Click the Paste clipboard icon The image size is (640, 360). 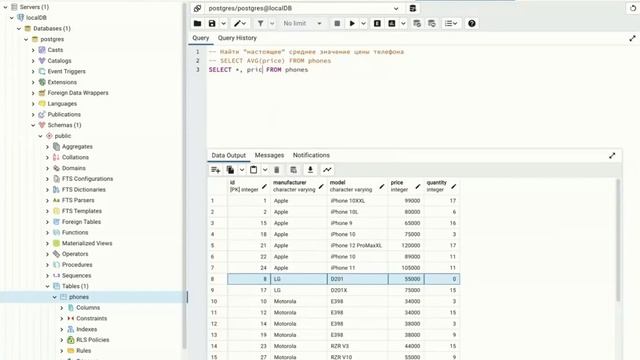coord(253,170)
